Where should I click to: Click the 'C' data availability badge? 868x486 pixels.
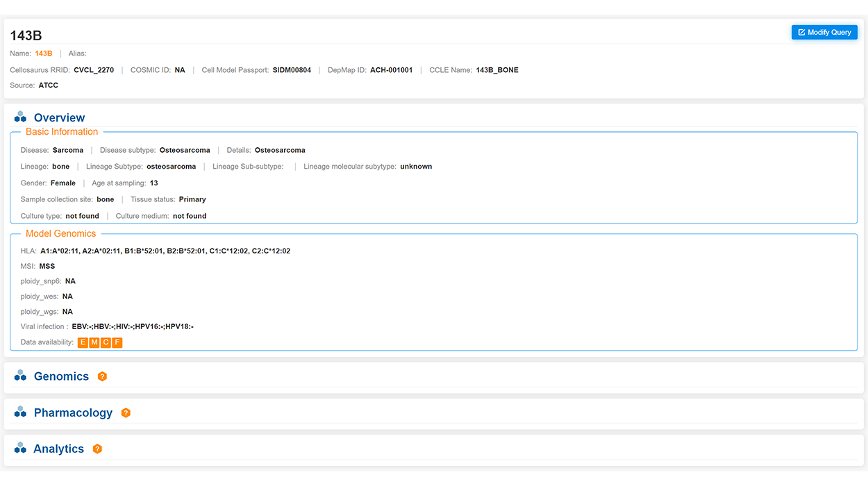106,342
